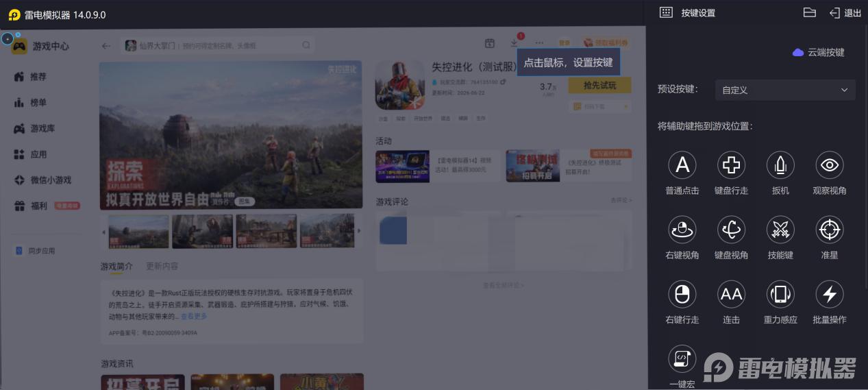Click the search magnifier icon

[306, 46]
